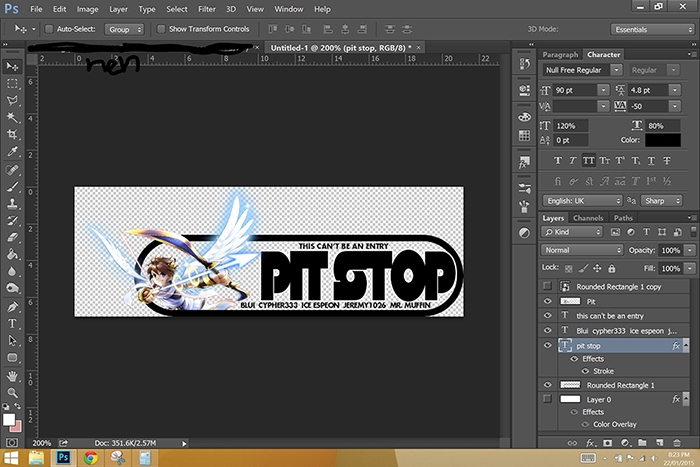
Task: Select the Move tool
Action: [12, 67]
